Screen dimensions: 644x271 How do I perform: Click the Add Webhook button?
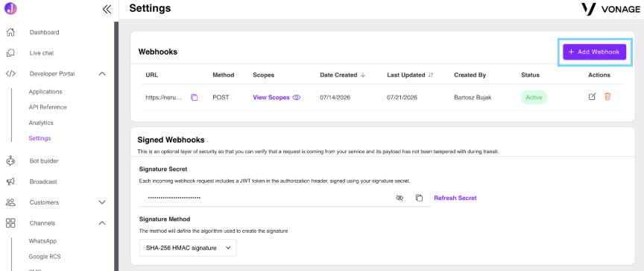tap(594, 52)
